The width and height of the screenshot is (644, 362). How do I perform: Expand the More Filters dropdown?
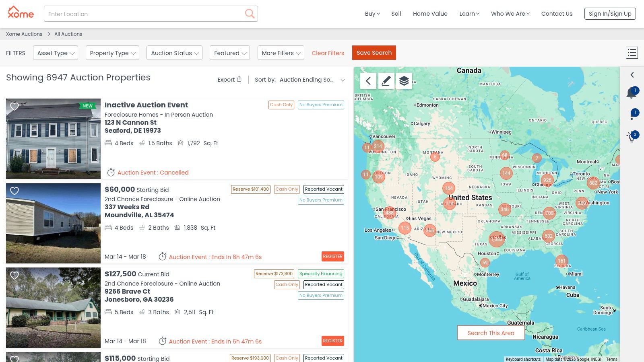[281, 53]
